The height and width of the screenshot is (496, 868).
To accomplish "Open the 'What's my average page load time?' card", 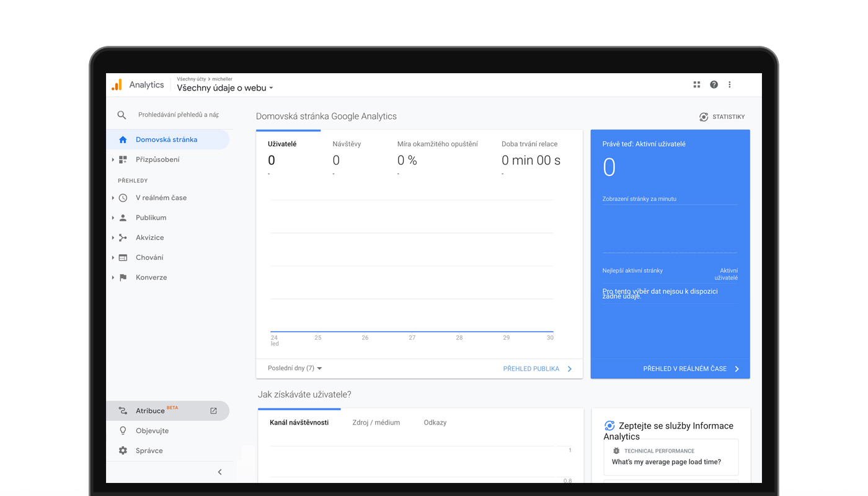I will point(671,457).
